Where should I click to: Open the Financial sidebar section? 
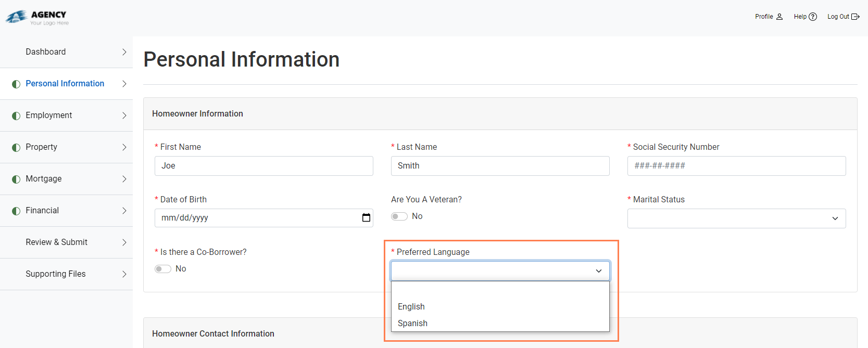[42, 211]
